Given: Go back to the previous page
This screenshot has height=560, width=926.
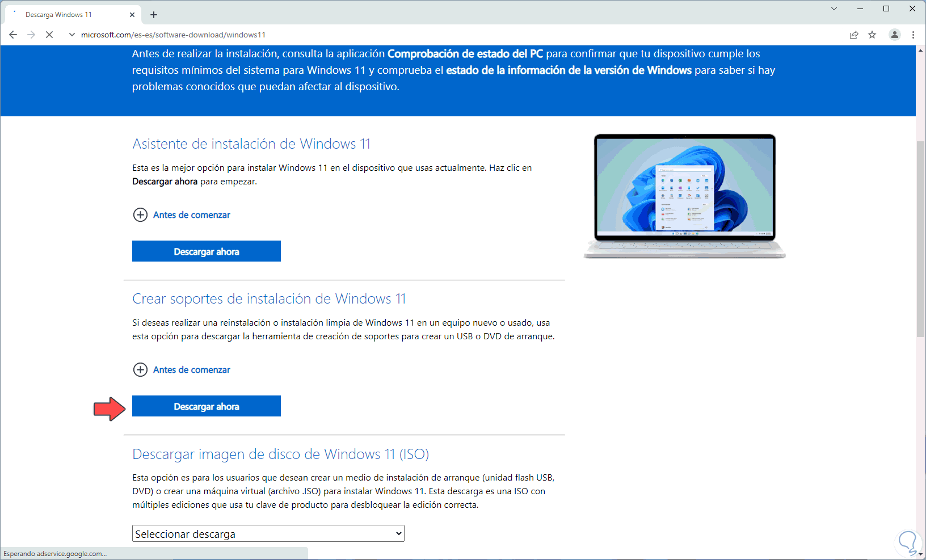Looking at the screenshot, I should click(13, 35).
